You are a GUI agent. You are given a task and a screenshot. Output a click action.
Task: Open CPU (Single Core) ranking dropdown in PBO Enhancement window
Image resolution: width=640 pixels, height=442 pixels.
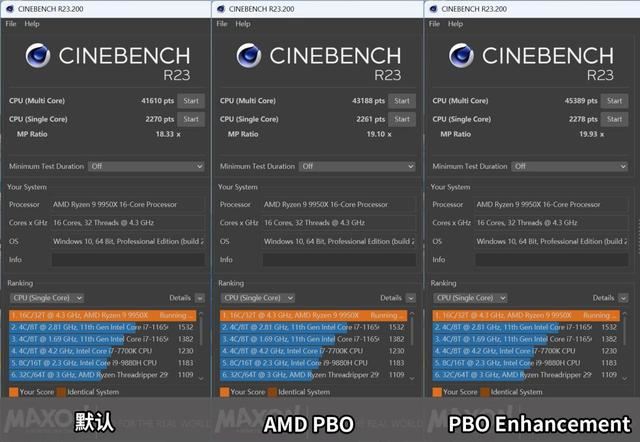470,298
